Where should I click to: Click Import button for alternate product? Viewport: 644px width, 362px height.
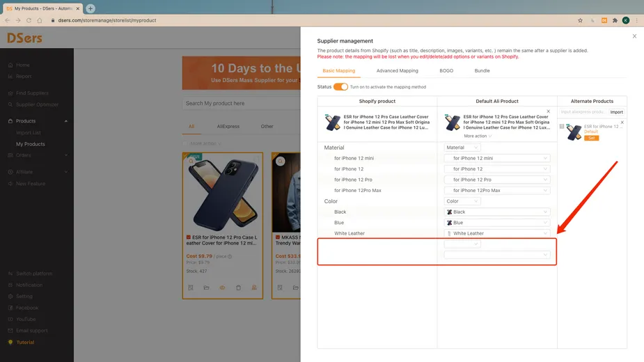[x=616, y=112]
